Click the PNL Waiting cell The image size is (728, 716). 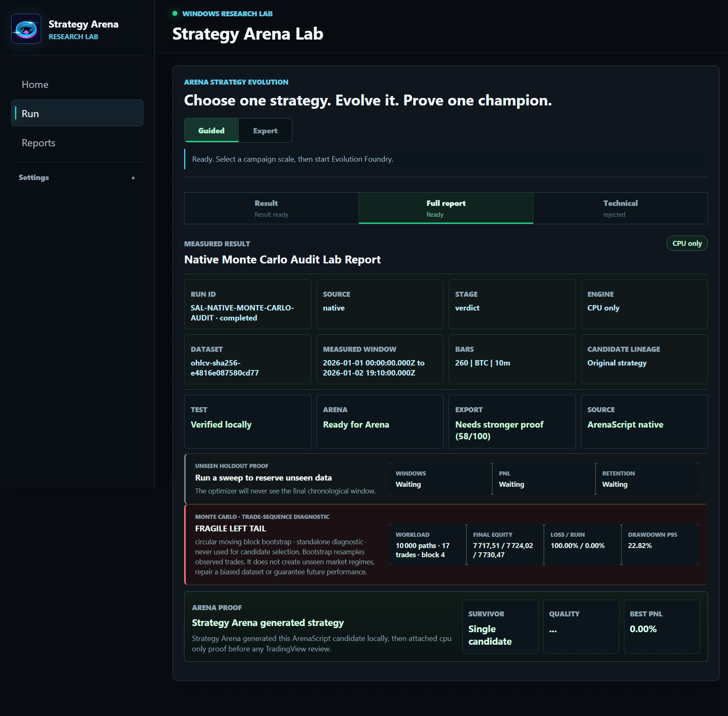pos(544,479)
